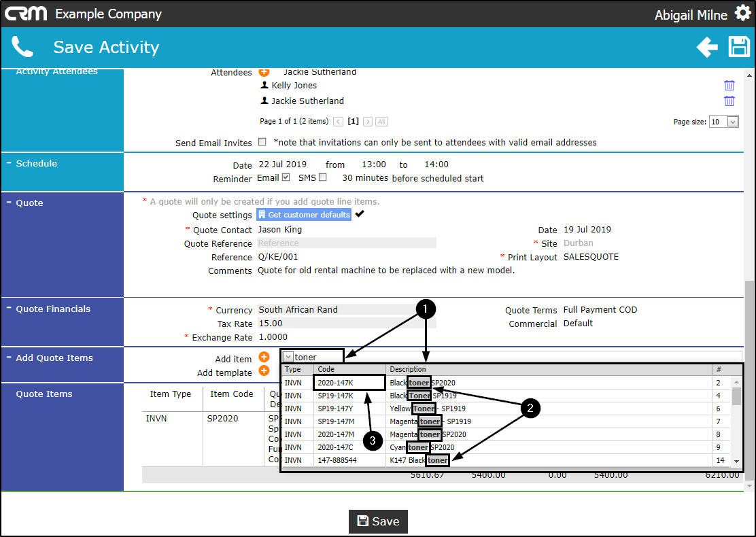756x537 pixels.
Task: Select the SP19-147K Black Toner row
Action: click(505, 396)
